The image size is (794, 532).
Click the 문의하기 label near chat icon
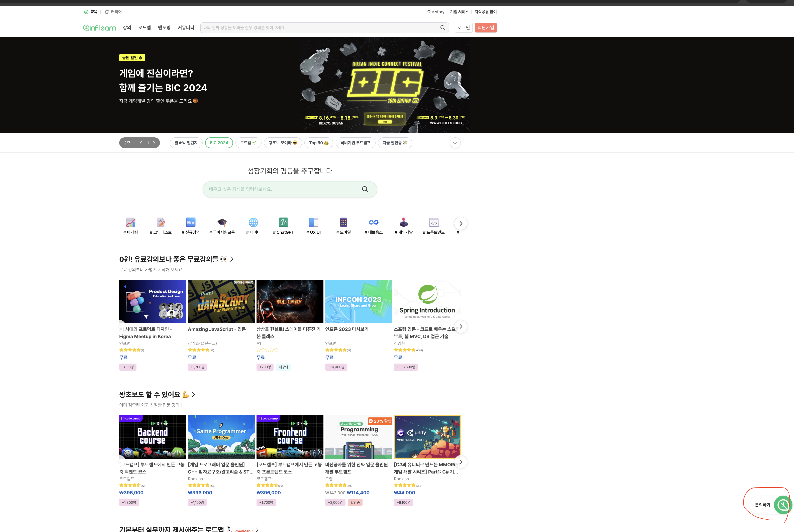762,505
